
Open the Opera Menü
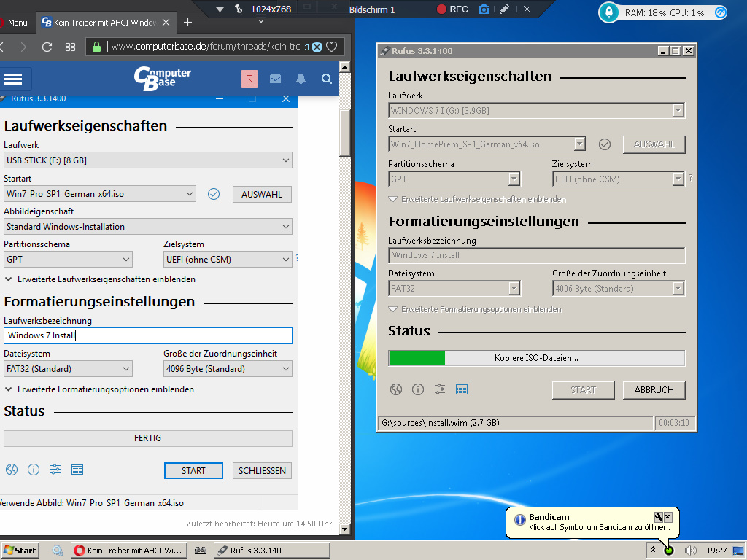pyautogui.click(x=14, y=23)
